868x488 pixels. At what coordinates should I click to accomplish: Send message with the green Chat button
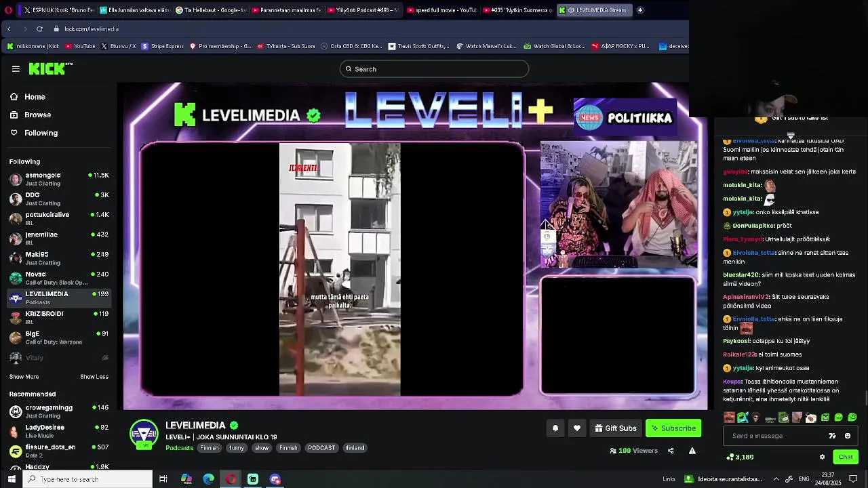tap(845, 457)
